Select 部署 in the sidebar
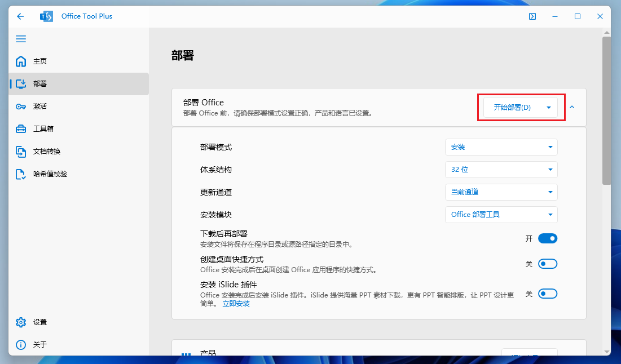The image size is (621, 364). pyautogui.click(x=79, y=84)
